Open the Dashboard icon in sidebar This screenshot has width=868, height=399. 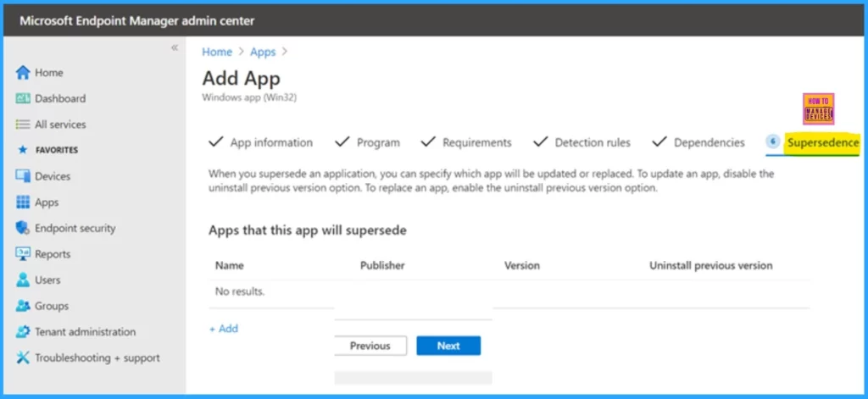coord(23,98)
